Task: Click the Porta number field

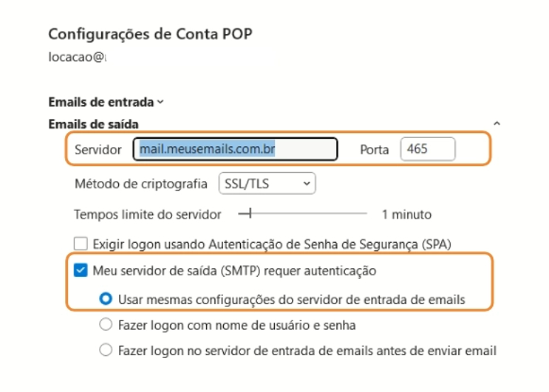Action: pyautogui.click(x=428, y=149)
